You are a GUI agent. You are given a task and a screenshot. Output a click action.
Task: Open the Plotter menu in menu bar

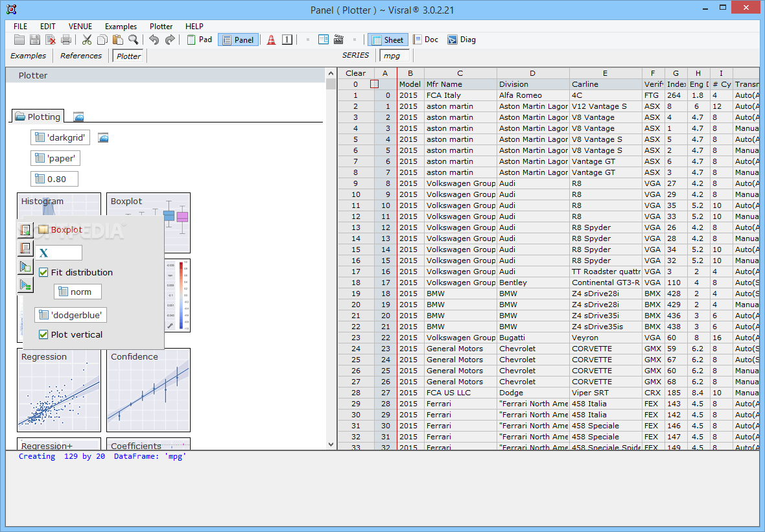pos(161,27)
